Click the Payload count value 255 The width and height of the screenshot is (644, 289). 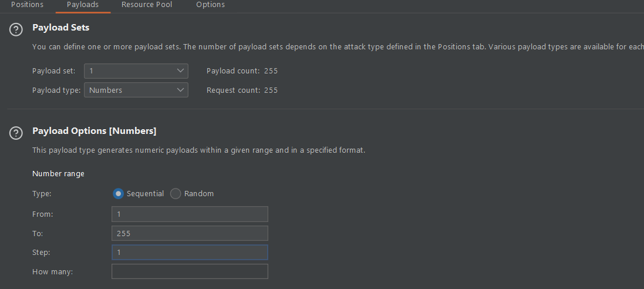point(271,71)
